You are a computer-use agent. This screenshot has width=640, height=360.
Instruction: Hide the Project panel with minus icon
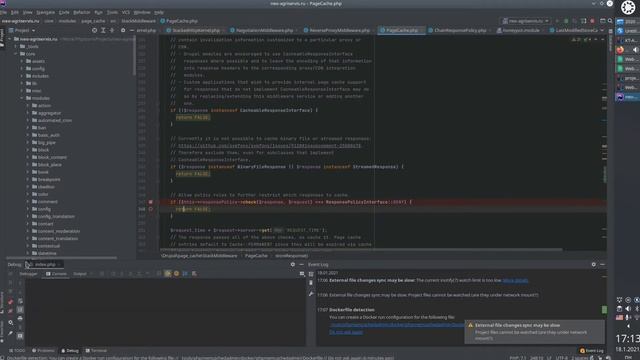[x=132, y=30]
